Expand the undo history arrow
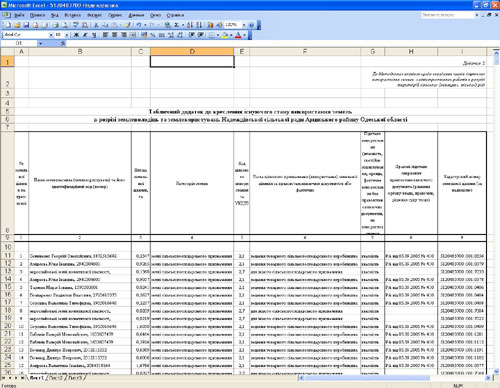500x388 pixels. (x=145, y=25)
